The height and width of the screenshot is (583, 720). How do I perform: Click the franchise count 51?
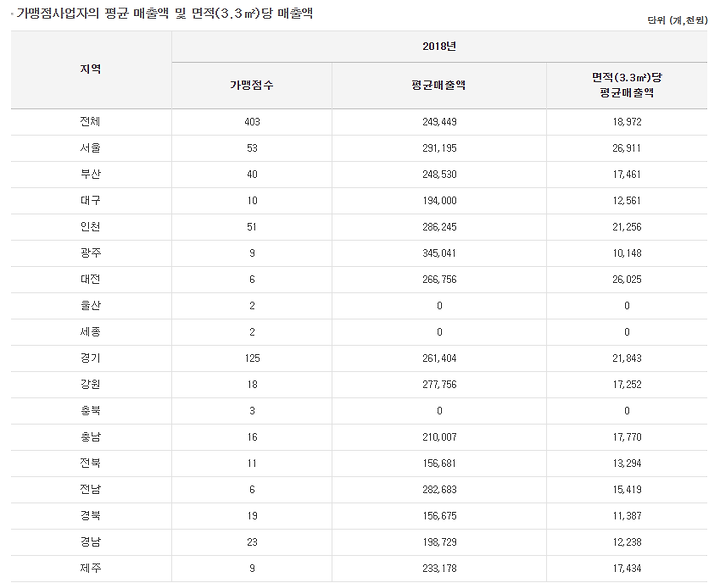click(252, 227)
